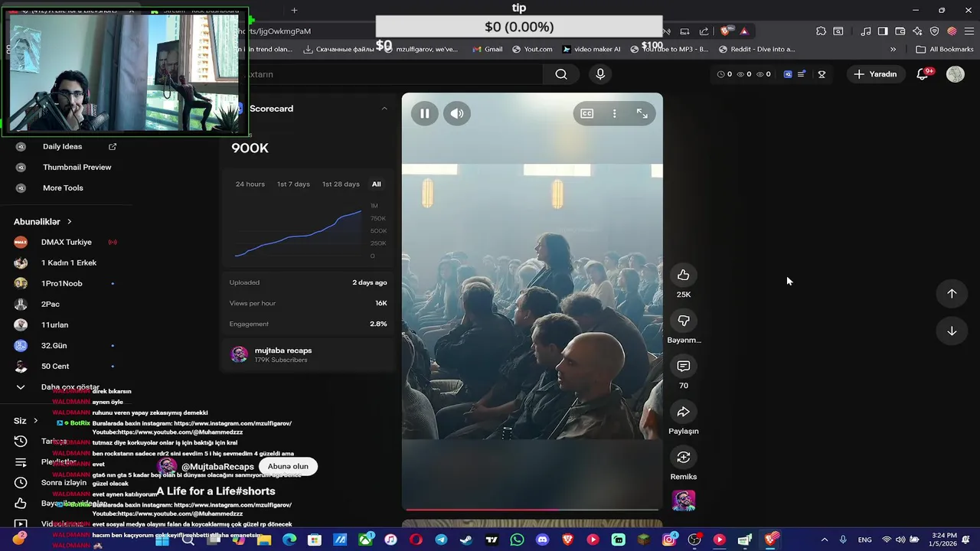This screenshot has width=980, height=551.
Task: Select the 24 hours tab
Action: (x=250, y=184)
